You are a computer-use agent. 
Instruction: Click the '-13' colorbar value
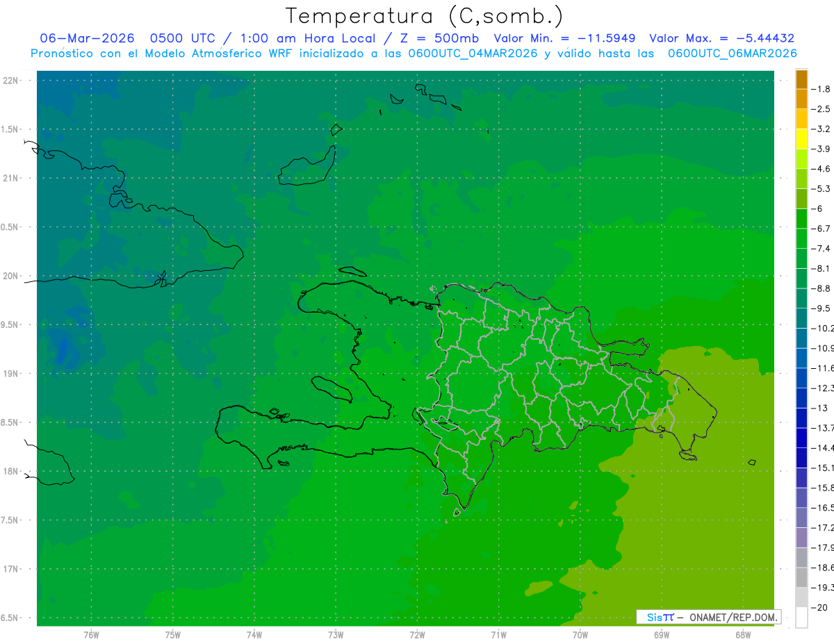818,407
